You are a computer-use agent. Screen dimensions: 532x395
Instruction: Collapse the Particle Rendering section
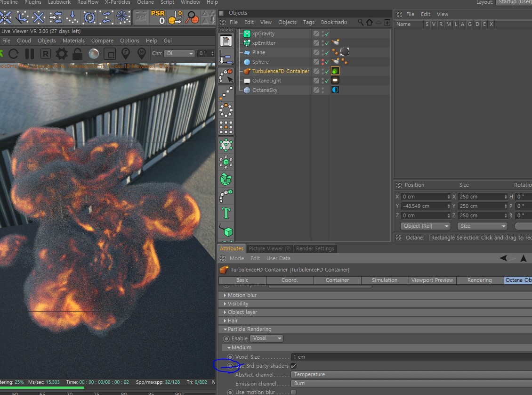[x=249, y=329]
